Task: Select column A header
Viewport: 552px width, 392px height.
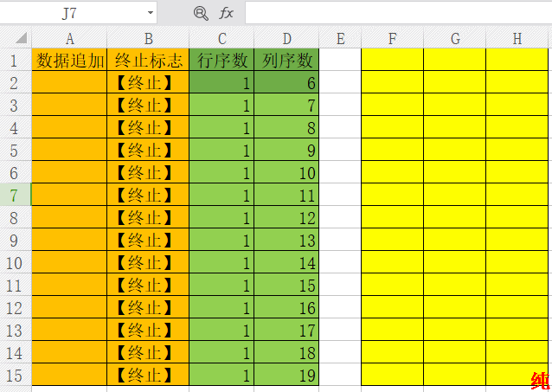Action: (x=69, y=38)
